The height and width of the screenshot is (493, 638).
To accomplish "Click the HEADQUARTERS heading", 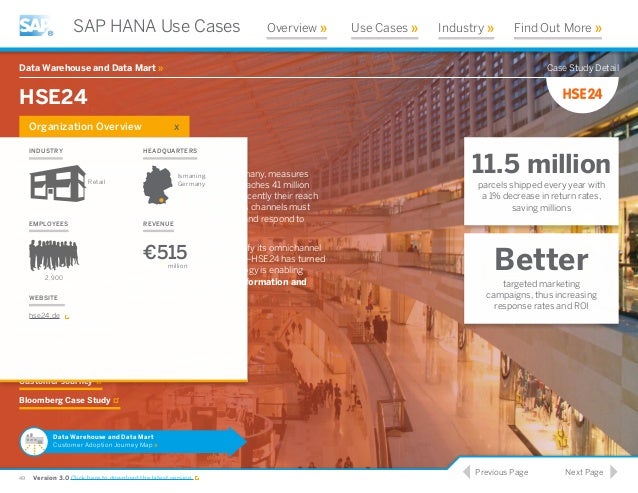I will 170,151.
